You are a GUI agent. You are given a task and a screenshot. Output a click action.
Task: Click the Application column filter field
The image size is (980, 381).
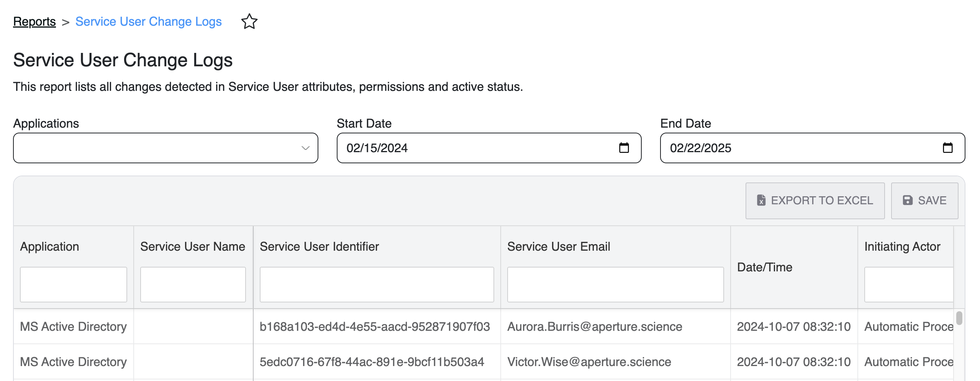tap(73, 284)
